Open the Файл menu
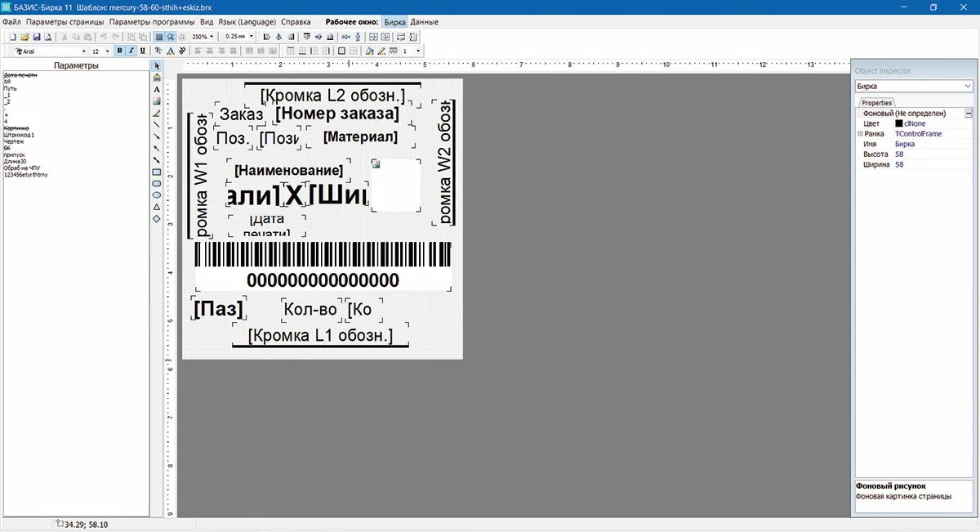 pos(11,22)
